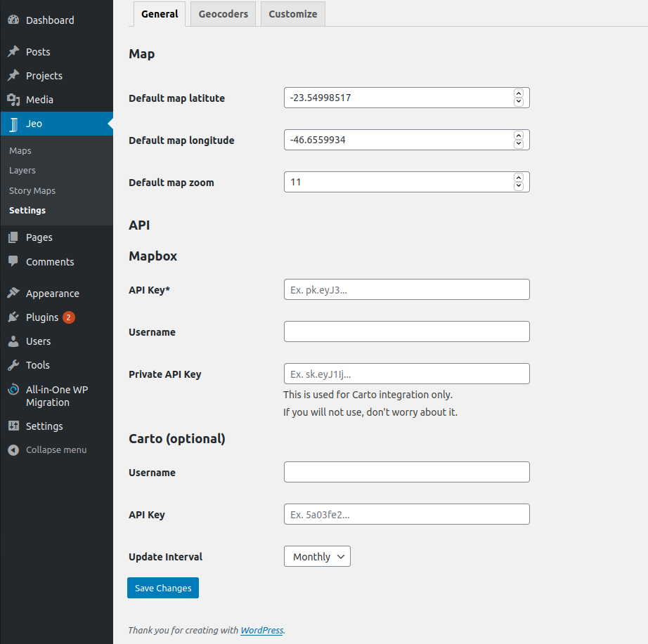Viewport: 648px width, 644px height.
Task: Click the Save Changes button
Action: (x=163, y=588)
